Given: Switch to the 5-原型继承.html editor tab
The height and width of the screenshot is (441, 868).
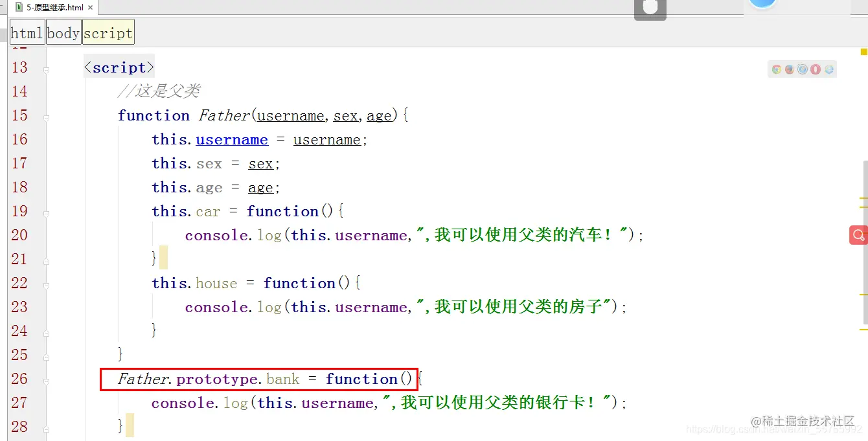Looking at the screenshot, I should click(54, 8).
